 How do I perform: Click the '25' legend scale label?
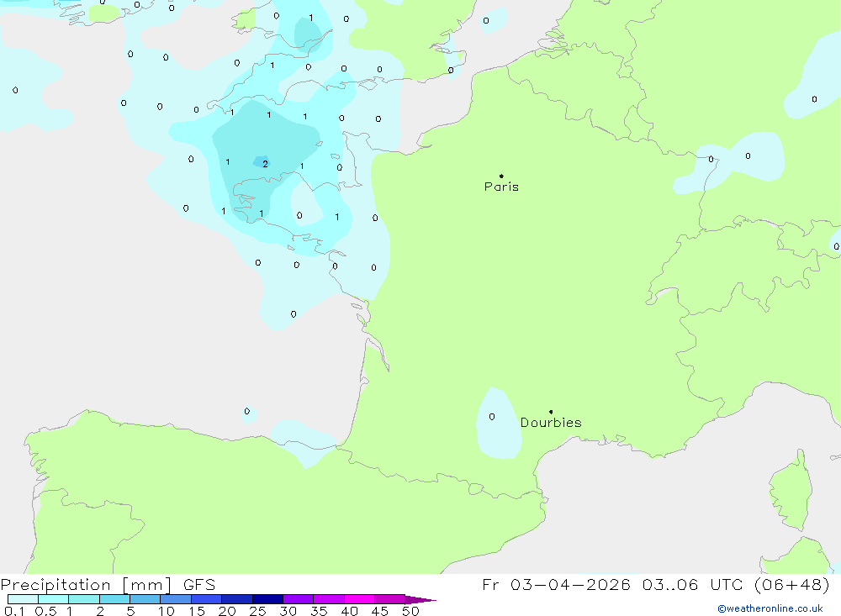[257, 611]
